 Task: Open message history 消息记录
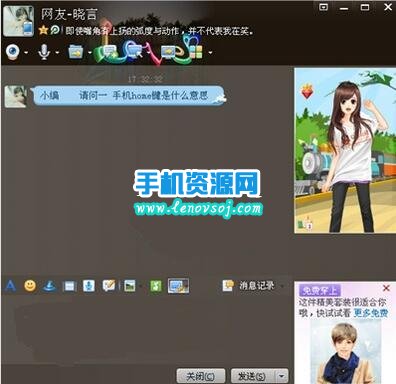(249, 285)
